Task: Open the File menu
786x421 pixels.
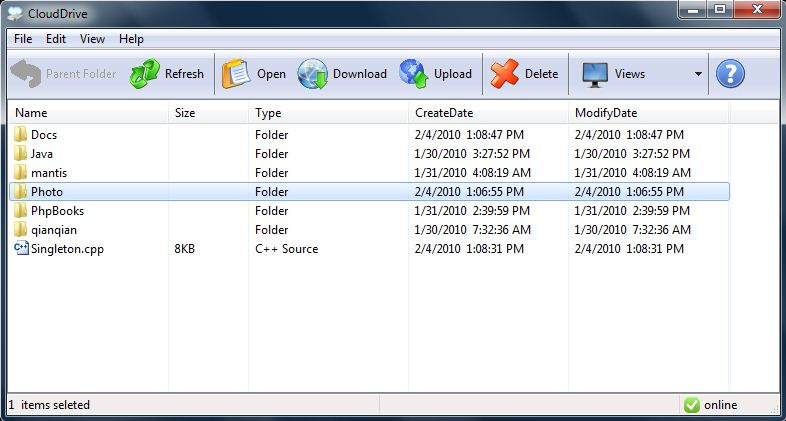Action: [x=23, y=39]
